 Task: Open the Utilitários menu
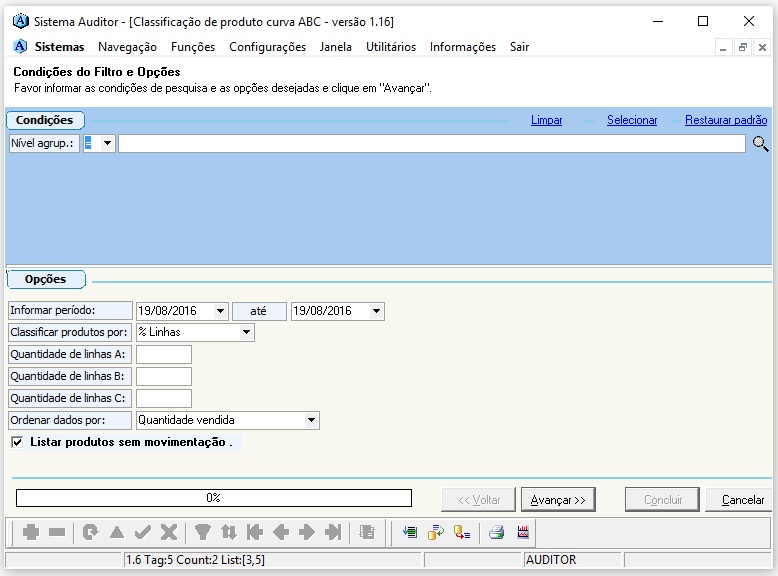pyautogui.click(x=391, y=47)
